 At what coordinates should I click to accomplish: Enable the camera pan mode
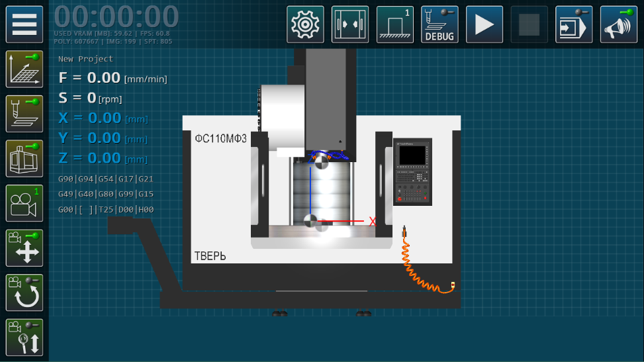(24, 248)
